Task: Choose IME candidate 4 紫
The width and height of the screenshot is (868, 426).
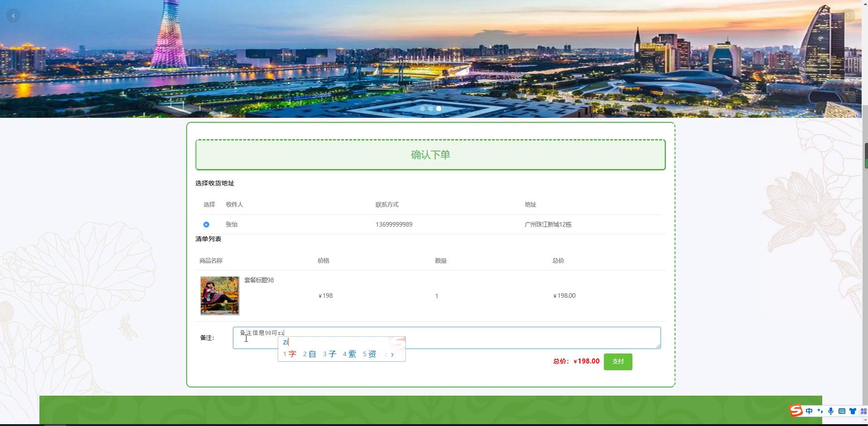Action: 349,354
